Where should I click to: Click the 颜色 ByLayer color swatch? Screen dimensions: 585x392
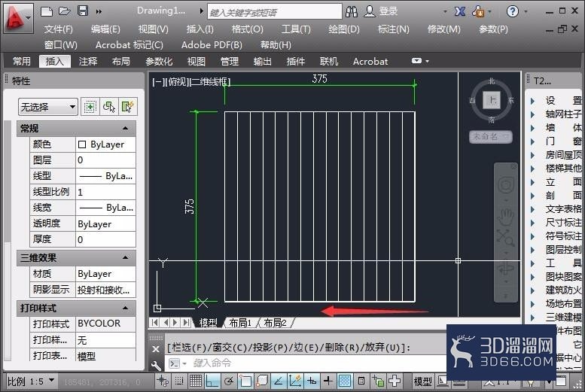pos(82,144)
